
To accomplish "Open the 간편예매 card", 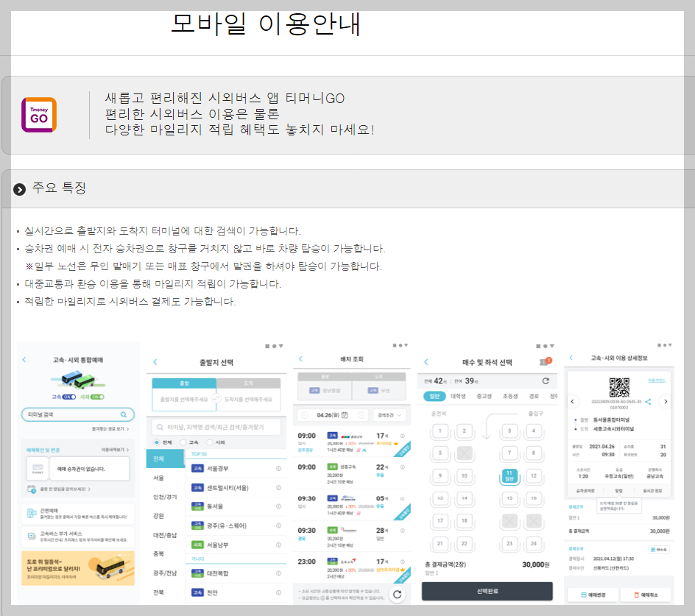I will 77,514.
